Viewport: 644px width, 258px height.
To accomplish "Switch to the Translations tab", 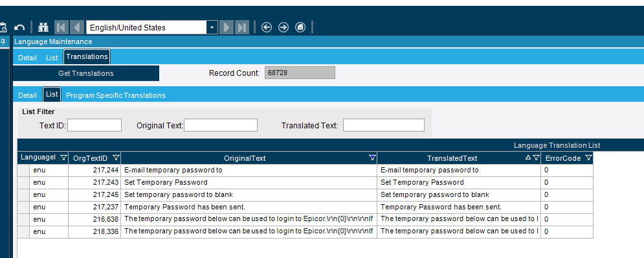I will (x=87, y=57).
